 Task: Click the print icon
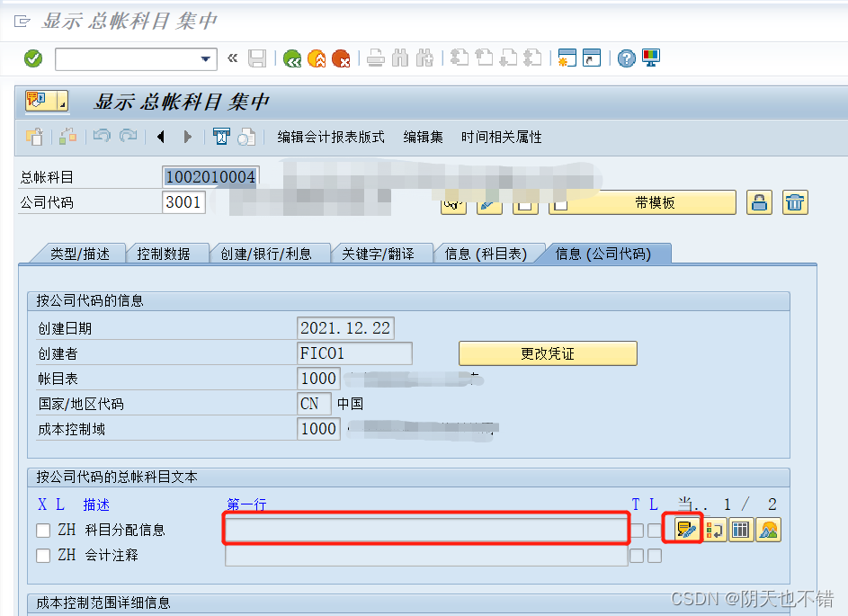coord(375,58)
